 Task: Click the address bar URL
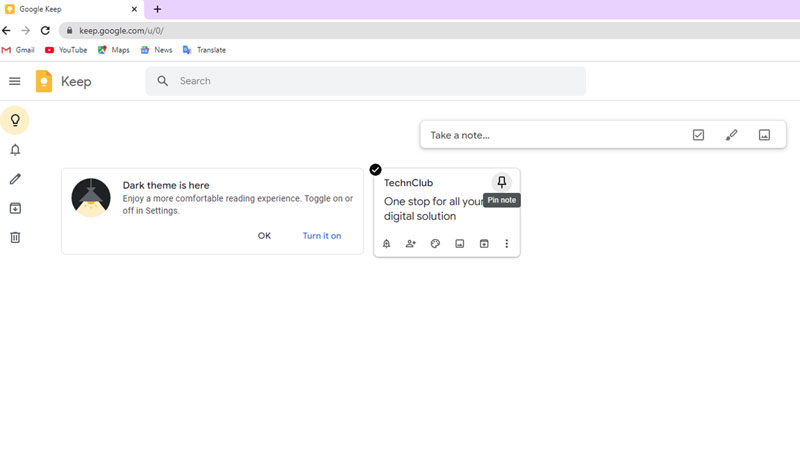tap(121, 31)
